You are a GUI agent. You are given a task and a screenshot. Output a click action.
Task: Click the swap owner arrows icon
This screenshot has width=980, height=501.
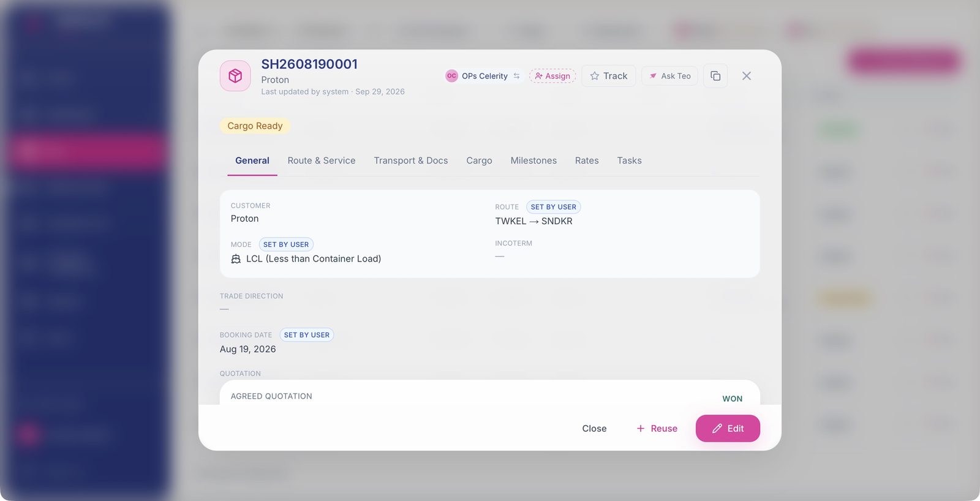pos(516,76)
